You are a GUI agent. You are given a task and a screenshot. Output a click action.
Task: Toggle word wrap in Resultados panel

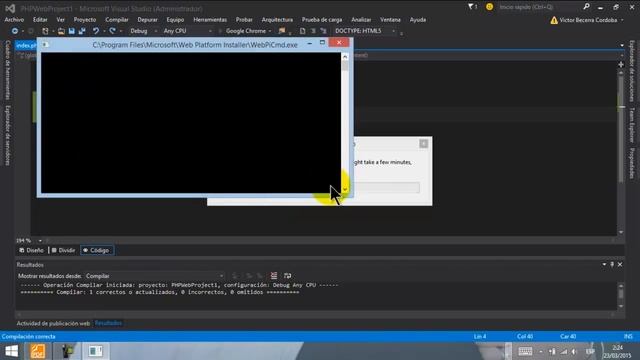(x=287, y=276)
